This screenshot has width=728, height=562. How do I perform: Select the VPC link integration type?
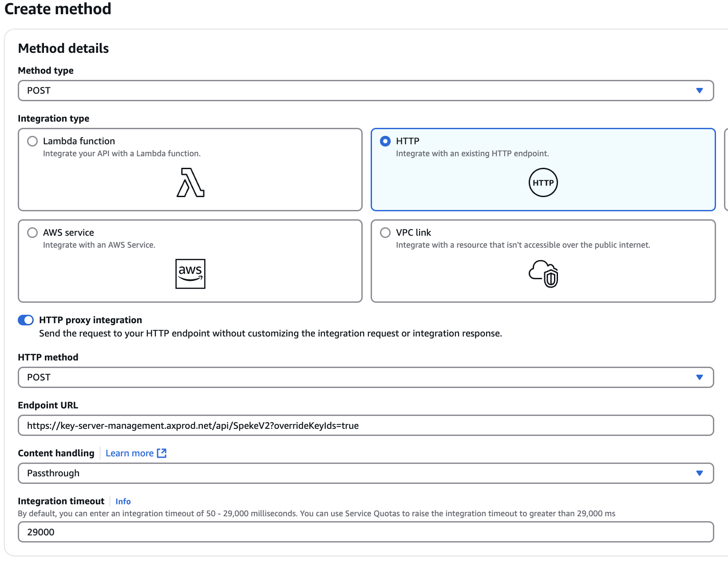[x=385, y=232]
